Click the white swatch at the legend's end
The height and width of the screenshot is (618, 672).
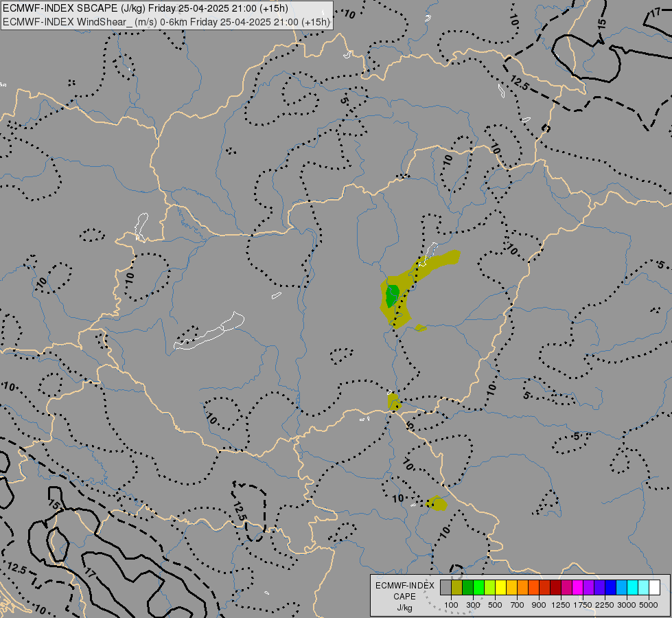pos(654,587)
